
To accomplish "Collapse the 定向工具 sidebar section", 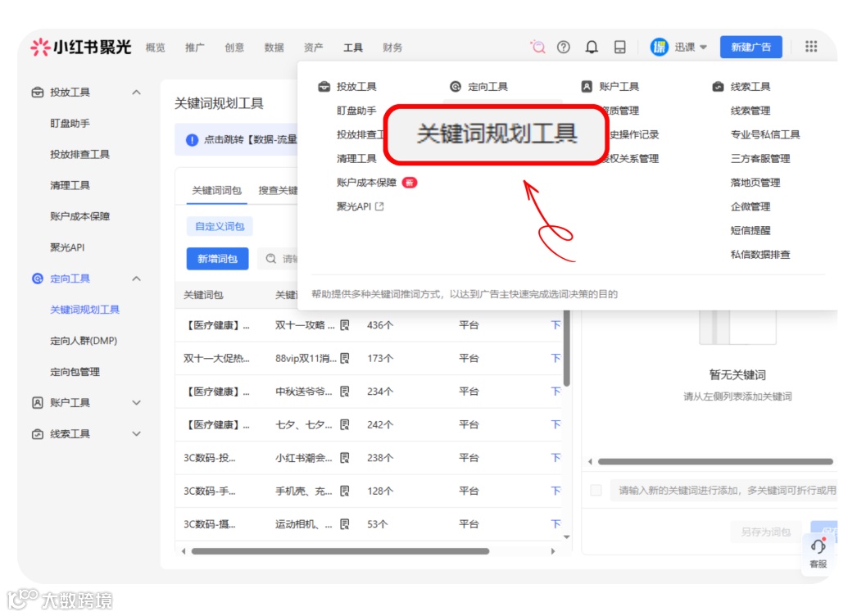I will (137, 279).
